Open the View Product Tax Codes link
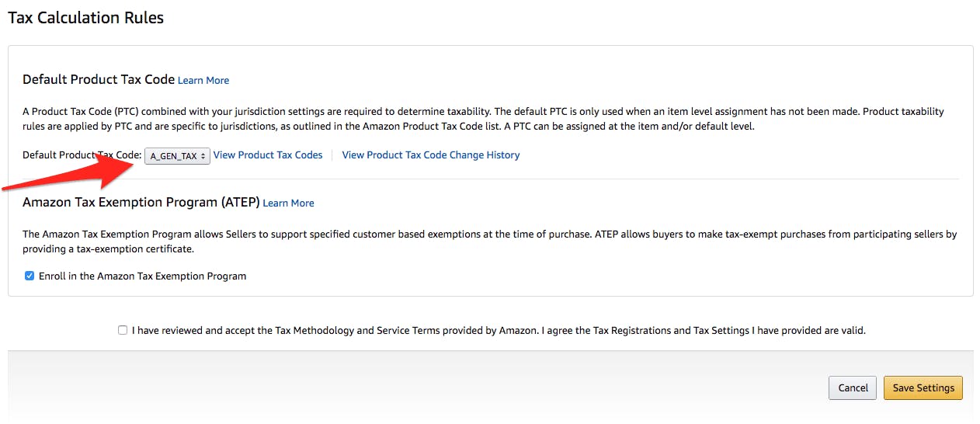This screenshot has height=424, width=980. [268, 155]
